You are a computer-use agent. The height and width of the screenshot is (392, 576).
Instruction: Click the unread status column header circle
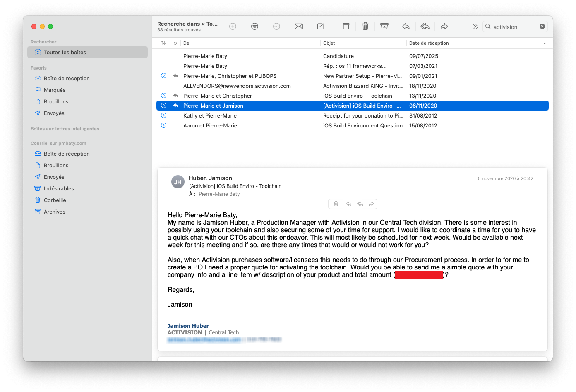coord(175,43)
